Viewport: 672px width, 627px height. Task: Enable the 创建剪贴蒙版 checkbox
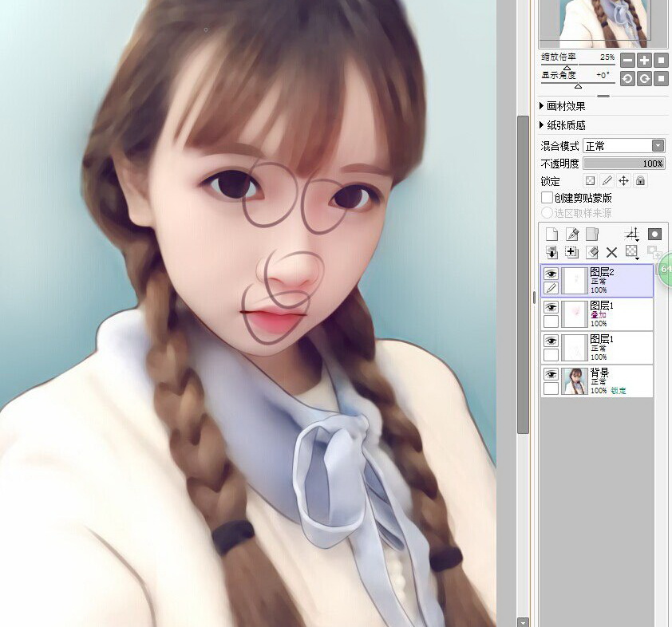547,198
